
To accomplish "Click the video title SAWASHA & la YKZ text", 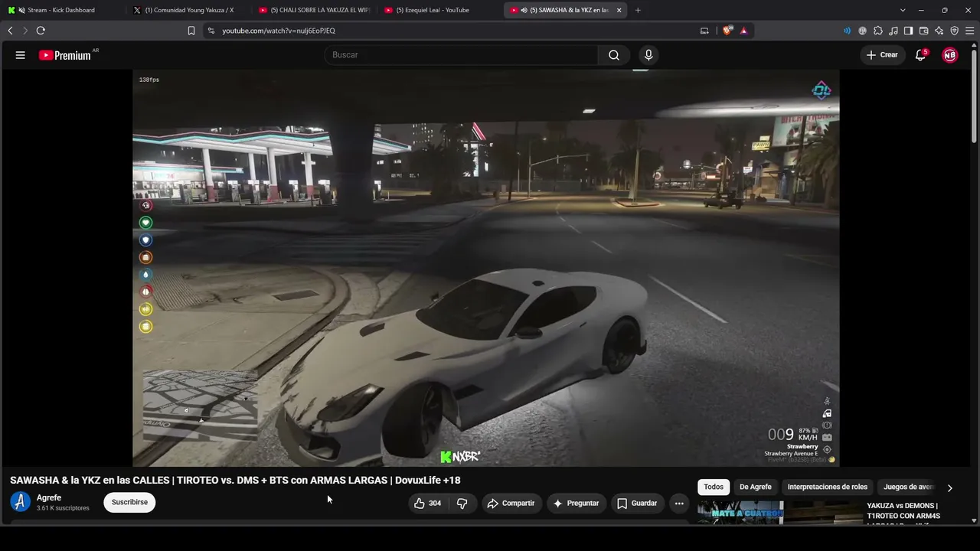I will tap(235, 481).
